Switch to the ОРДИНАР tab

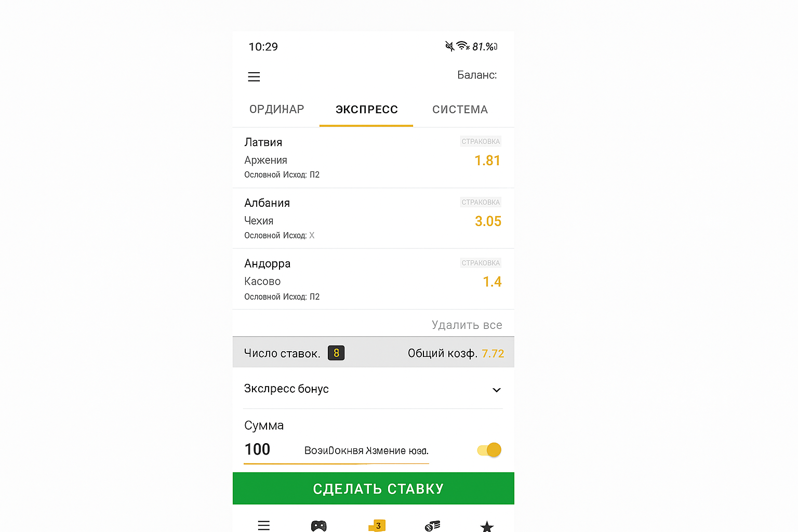[x=276, y=110]
